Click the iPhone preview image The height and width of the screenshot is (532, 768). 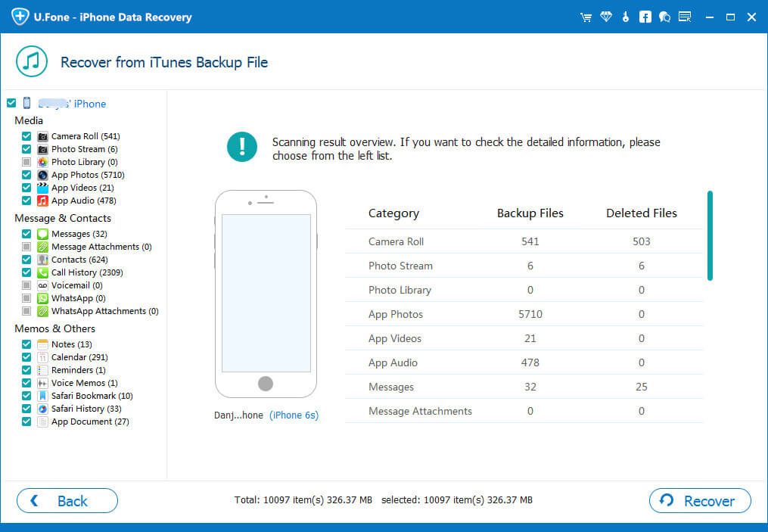tap(266, 294)
